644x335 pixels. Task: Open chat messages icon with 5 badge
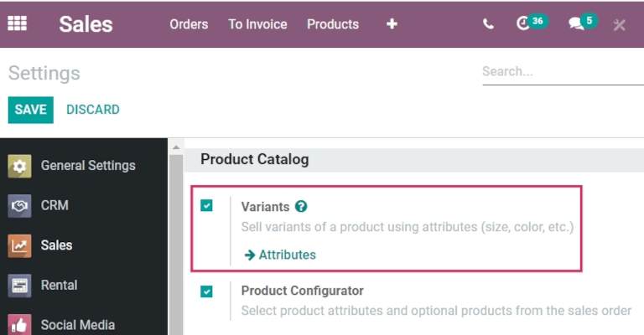[x=576, y=23]
